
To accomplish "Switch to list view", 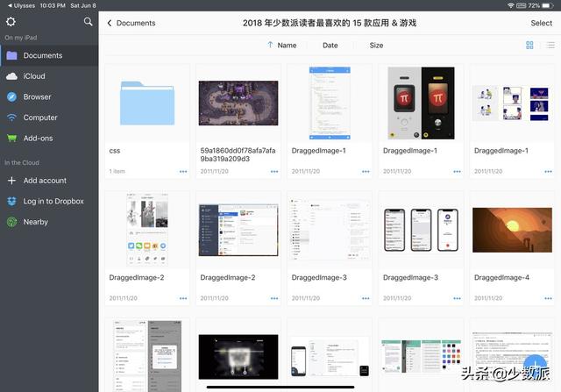I will pyautogui.click(x=550, y=45).
